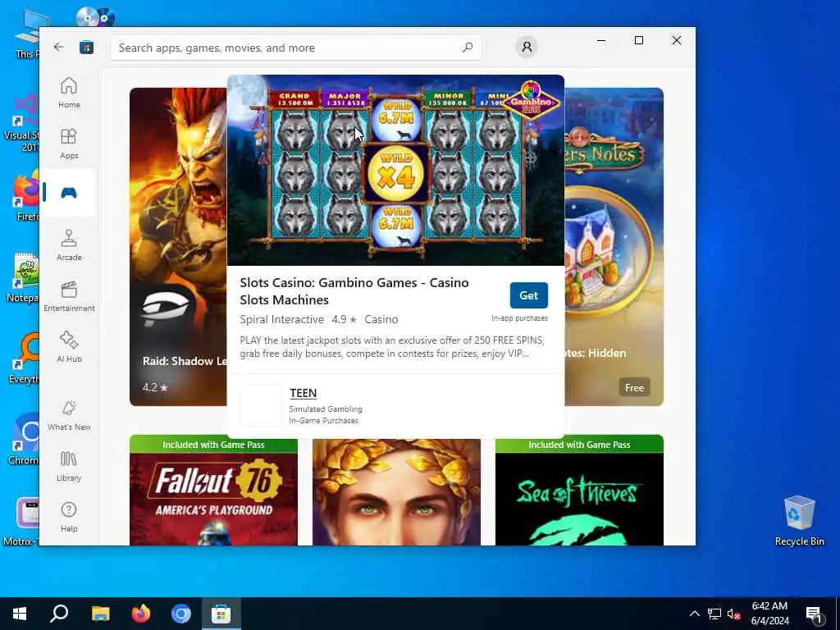
Task: Click Get for Slots Casino Gambino
Action: point(529,295)
